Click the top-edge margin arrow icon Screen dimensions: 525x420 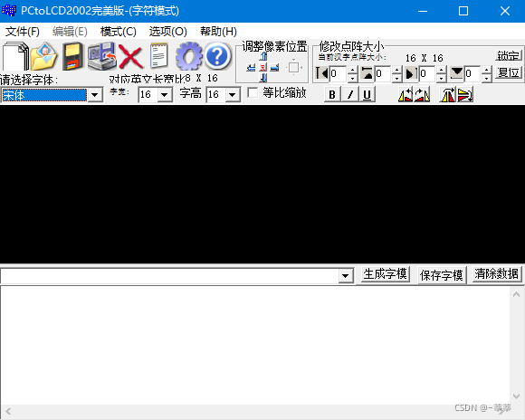click(367, 73)
